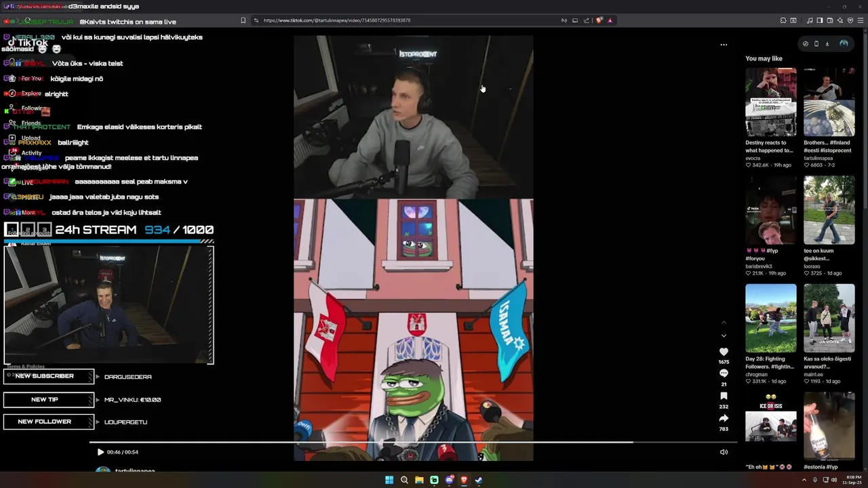Open Windows taskbar search
This screenshot has width=868, height=488.
pyautogui.click(x=404, y=480)
